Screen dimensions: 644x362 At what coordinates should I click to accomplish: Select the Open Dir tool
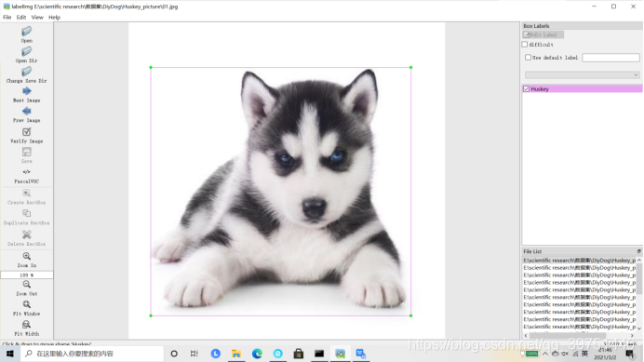(27, 51)
